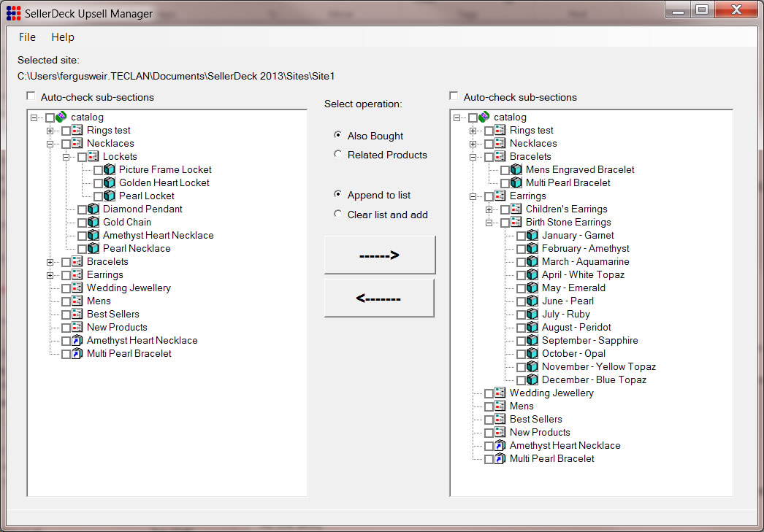Viewport: 764px width, 532px height.
Task: Click the catalog root icon in left tree
Action: [62, 117]
